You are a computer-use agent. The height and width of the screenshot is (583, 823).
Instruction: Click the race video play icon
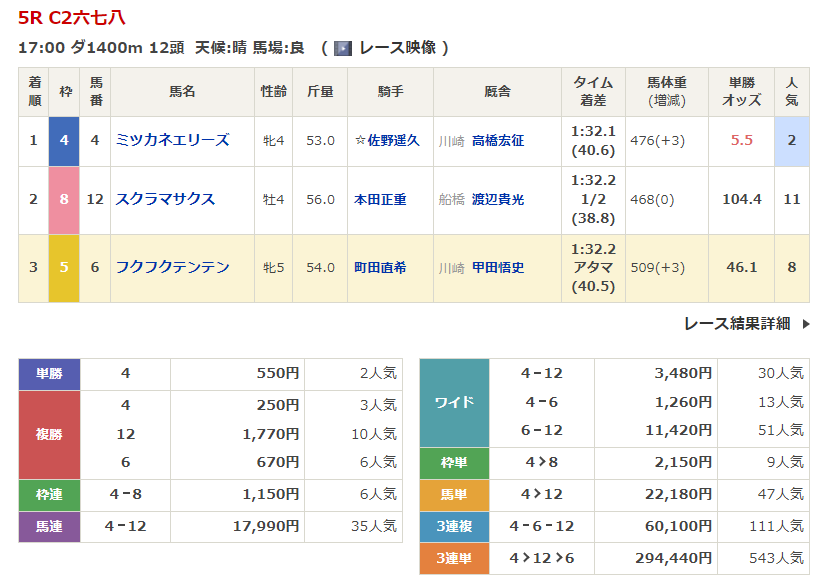point(343,48)
